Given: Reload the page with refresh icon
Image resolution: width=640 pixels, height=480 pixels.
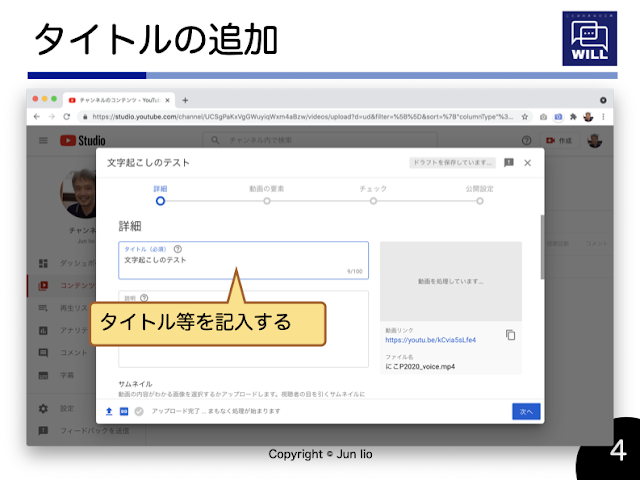Looking at the screenshot, I should (x=67, y=117).
